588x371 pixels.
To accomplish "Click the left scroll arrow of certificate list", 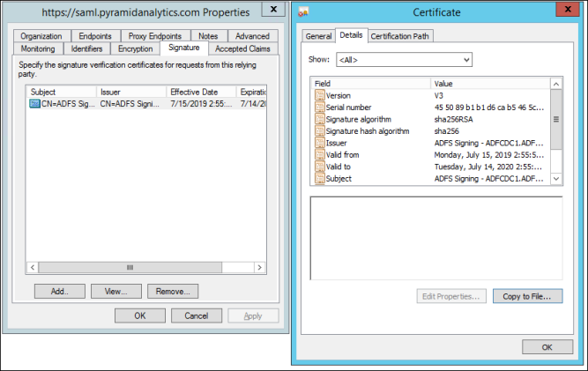I will 33,267.
